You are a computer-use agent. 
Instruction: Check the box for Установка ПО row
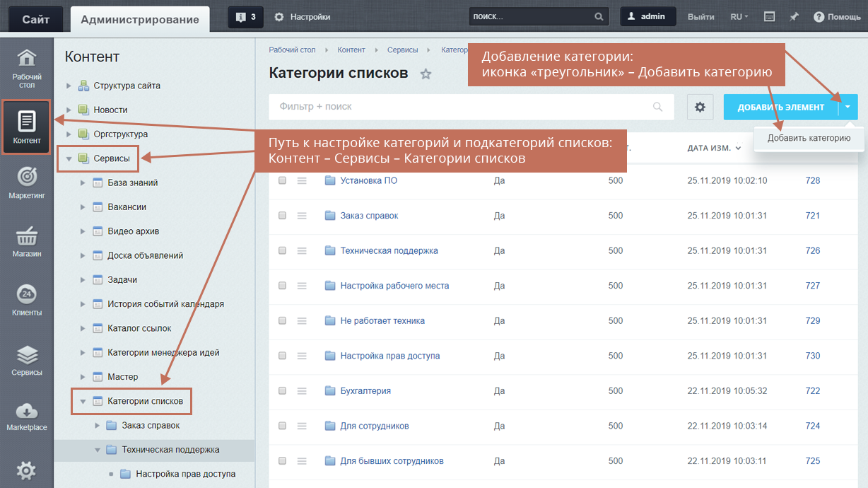(283, 180)
